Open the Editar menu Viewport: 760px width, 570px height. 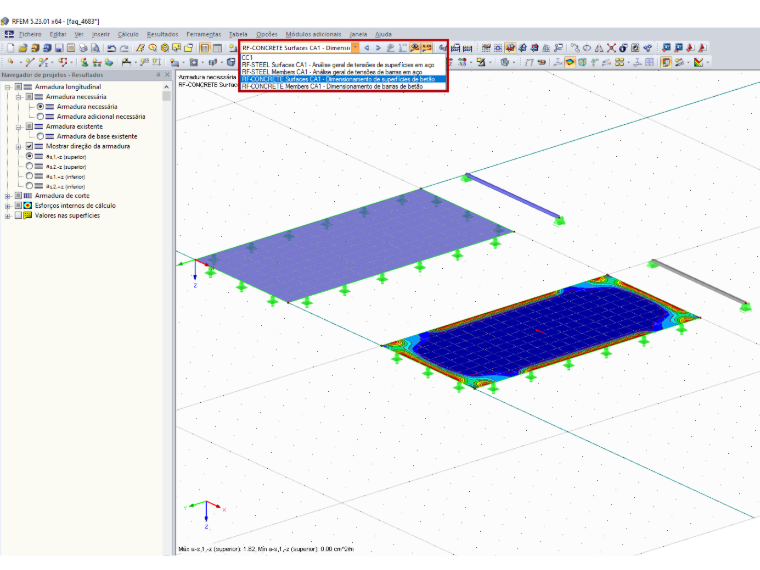[x=58, y=34]
